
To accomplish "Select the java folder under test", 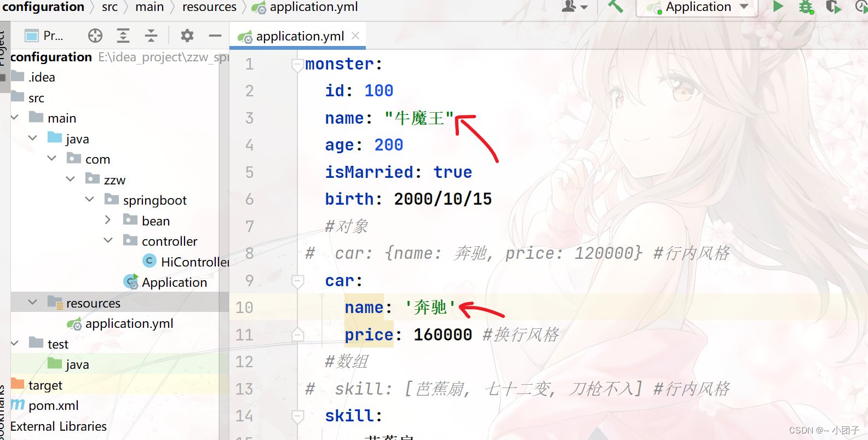I will click(x=77, y=364).
